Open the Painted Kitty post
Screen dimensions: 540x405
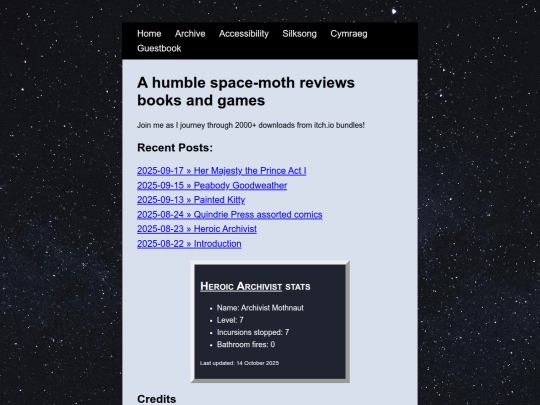[191, 200]
